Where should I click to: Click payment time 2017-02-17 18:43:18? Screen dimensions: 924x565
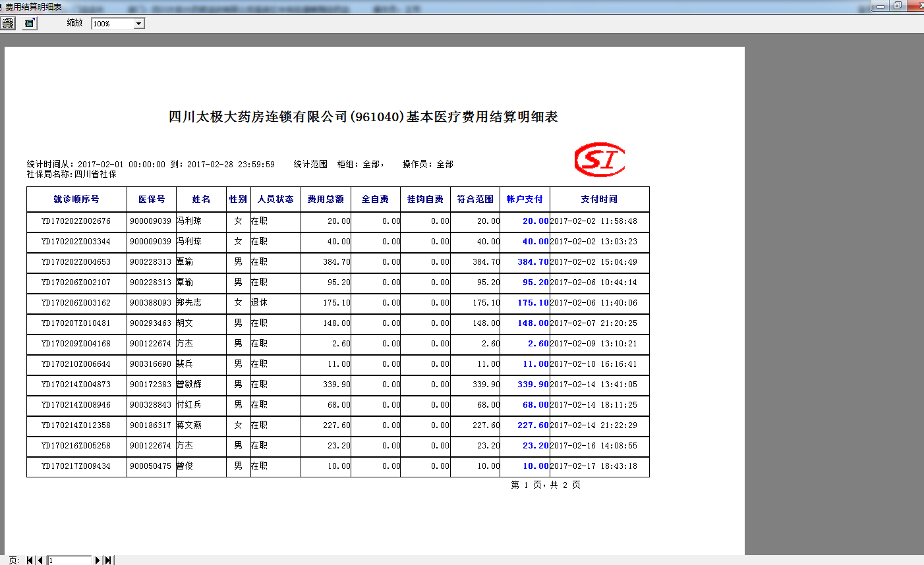(594, 466)
